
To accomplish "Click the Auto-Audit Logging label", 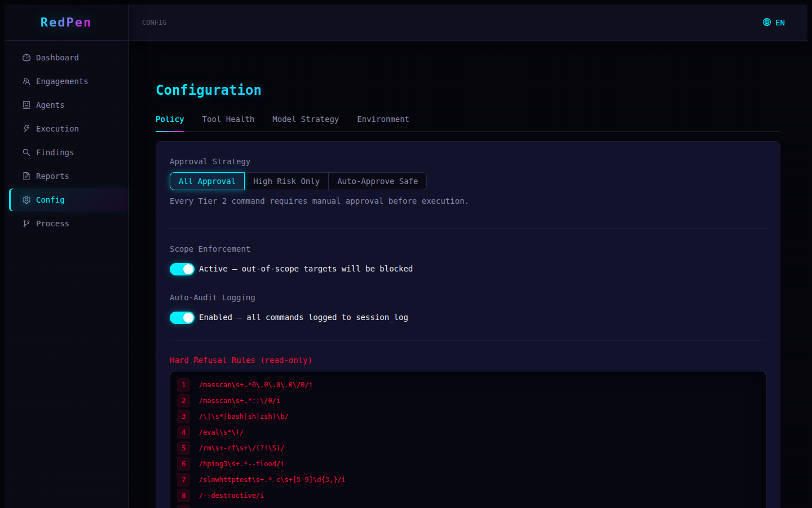I will tap(213, 297).
